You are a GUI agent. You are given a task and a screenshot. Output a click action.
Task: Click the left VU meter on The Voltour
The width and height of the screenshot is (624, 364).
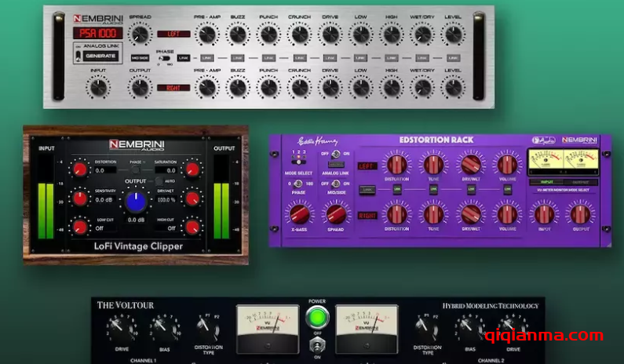pos(268,329)
